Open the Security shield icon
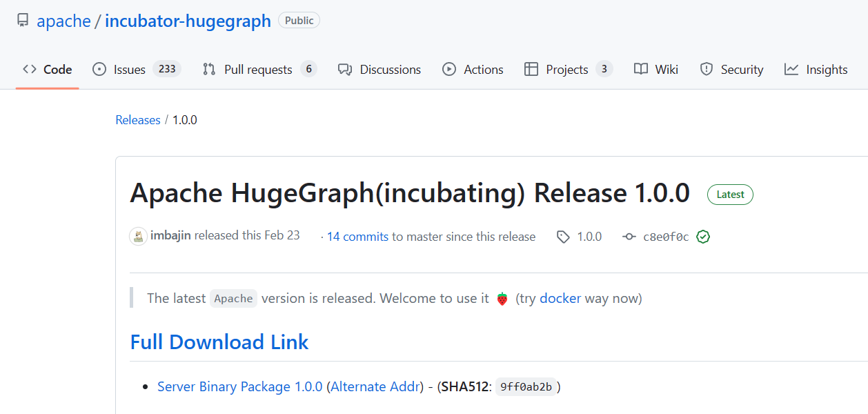 [707, 69]
